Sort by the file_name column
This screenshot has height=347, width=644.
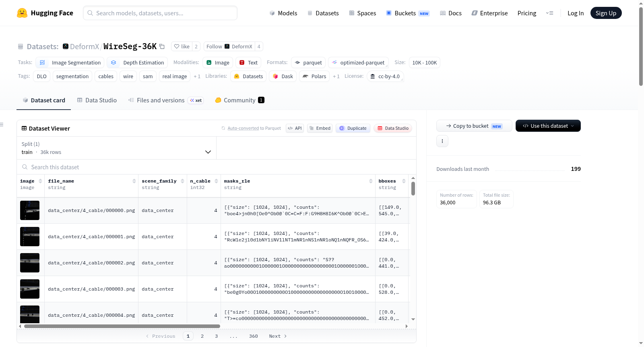134,181
